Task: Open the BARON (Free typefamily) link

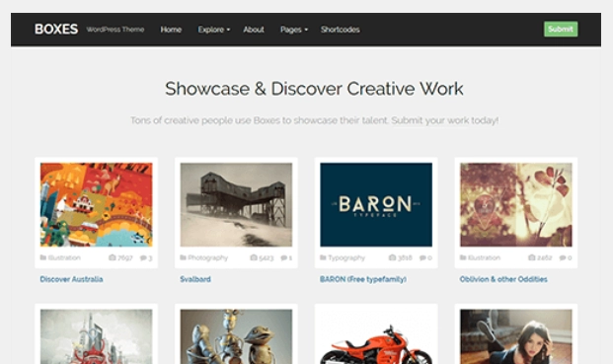Action: click(x=363, y=279)
